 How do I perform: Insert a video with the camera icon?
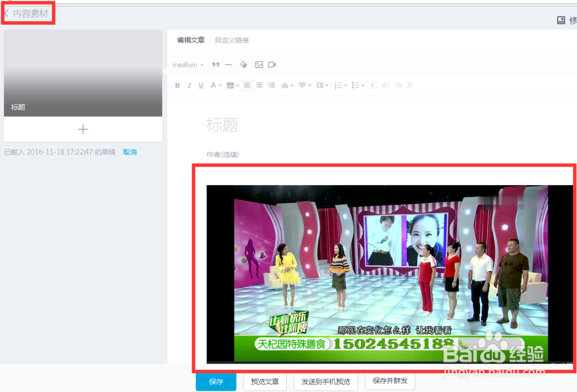pyautogui.click(x=272, y=65)
